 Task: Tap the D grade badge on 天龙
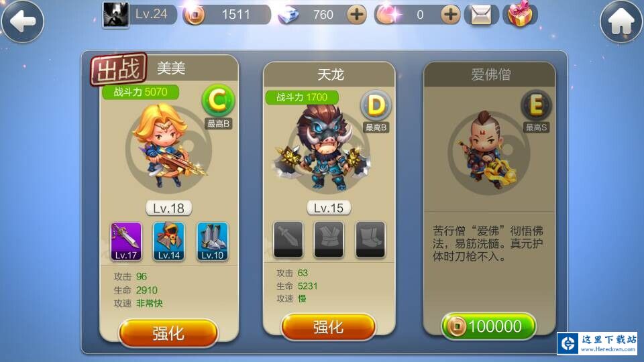tap(376, 105)
